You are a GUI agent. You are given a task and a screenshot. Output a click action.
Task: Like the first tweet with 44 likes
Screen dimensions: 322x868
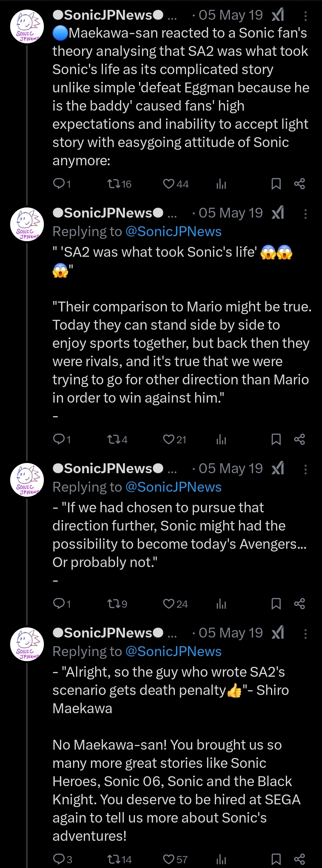point(169,184)
